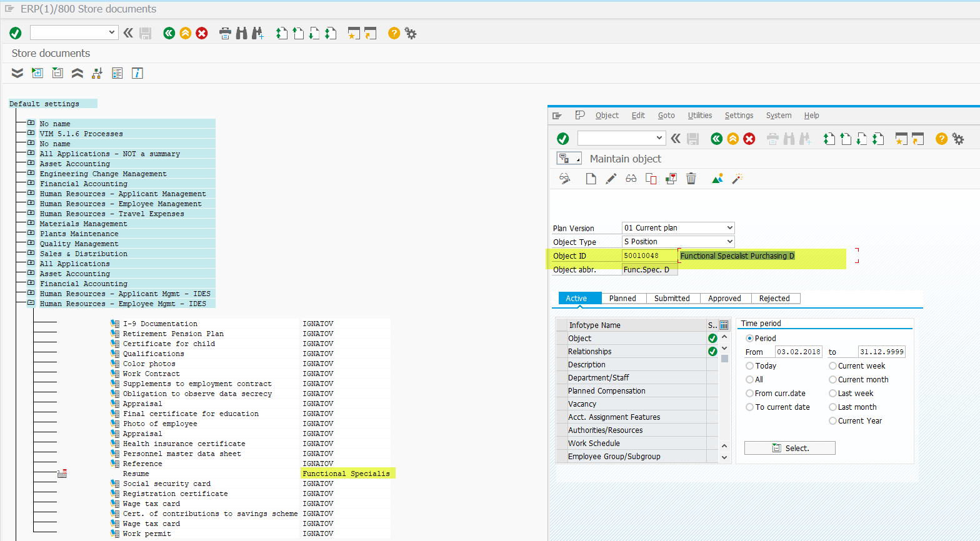Click the Create blank page icon in Maintain object
980x541 pixels.
click(x=591, y=179)
